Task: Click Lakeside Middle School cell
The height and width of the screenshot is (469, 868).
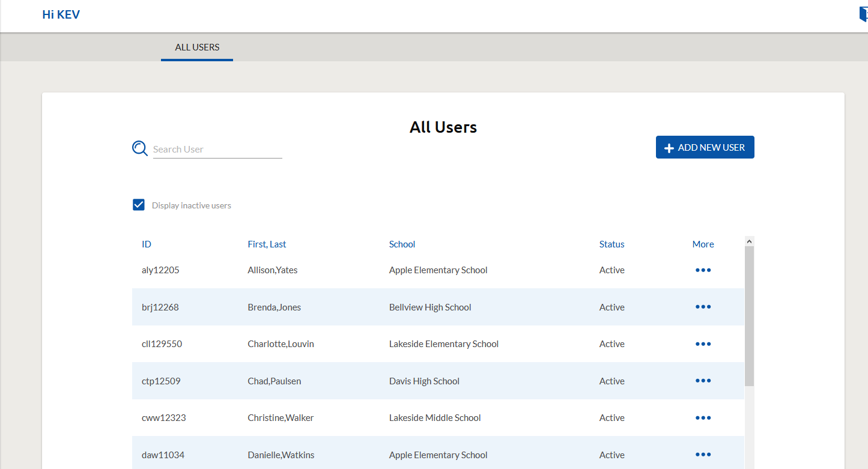Action: (435, 418)
